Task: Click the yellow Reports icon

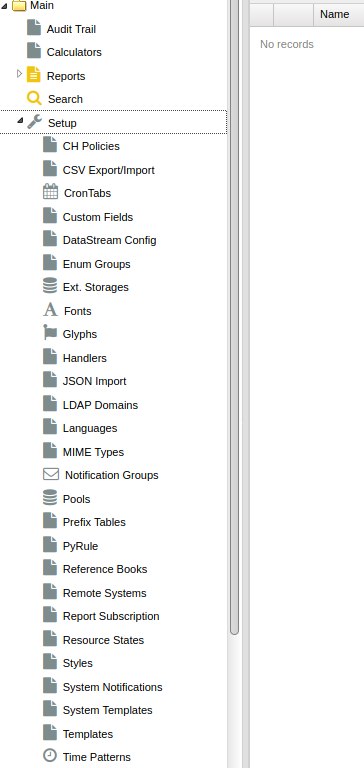Action: coord(34,74)
